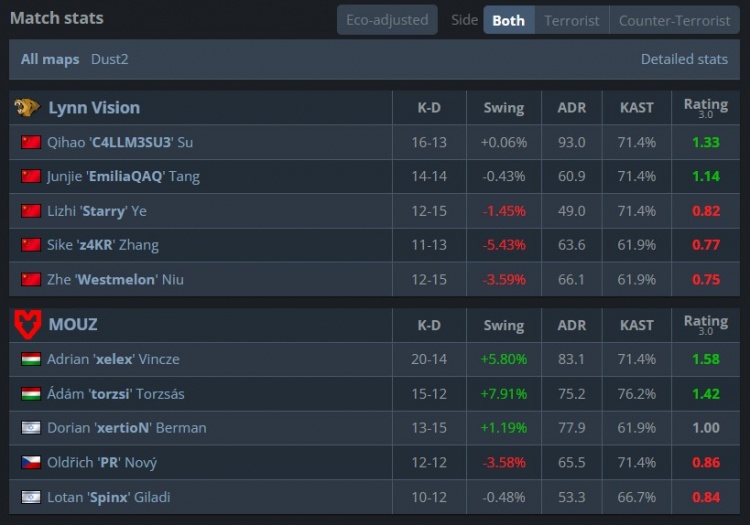The height and width of the screenshot is (525, 750).
Task: Click the Hungary flag beside xelex
Action: [31, 359]
